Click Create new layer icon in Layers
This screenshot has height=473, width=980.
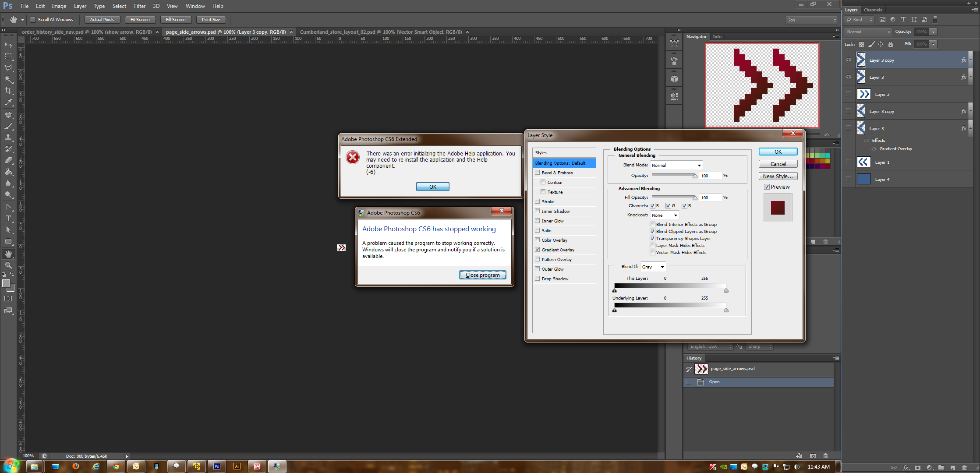point(952,468)
